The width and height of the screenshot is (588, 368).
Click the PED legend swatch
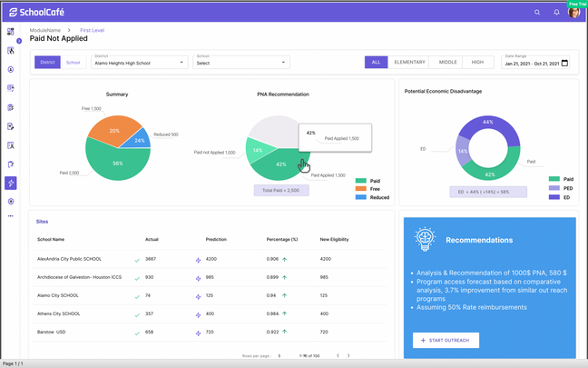(x=554, y=188)
